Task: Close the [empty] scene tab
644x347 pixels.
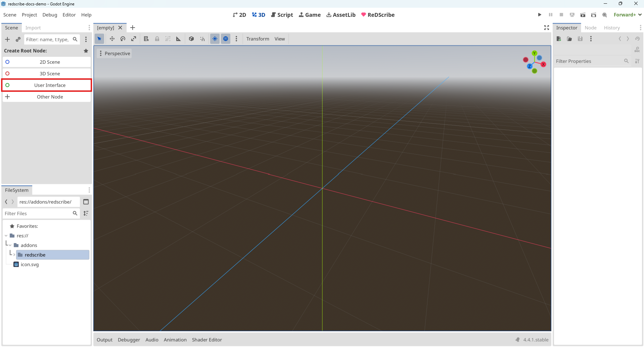Action: (x=120, y=28)
